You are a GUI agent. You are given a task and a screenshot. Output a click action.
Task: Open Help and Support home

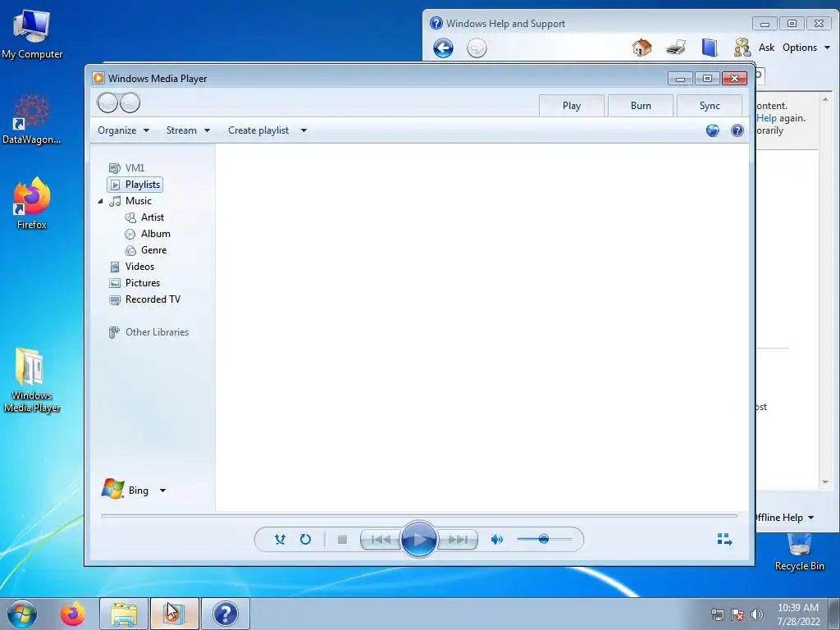coord(641,47)
